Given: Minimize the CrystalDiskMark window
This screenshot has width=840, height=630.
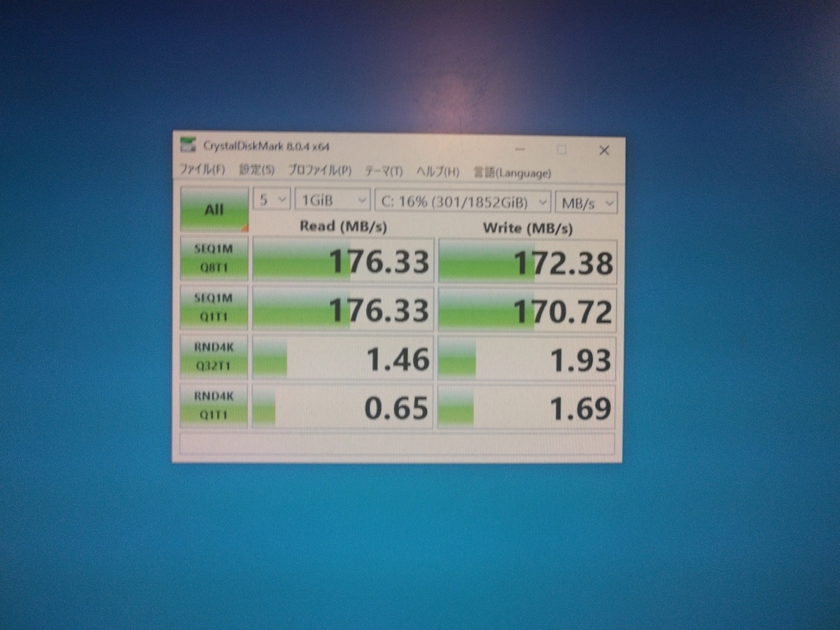Looking at the screenshot, I should (x=519, y=149).
